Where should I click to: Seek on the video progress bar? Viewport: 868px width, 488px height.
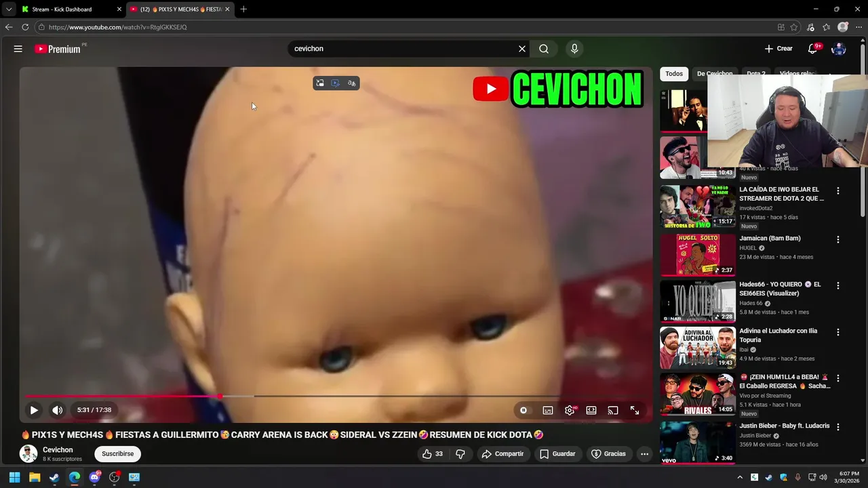[336, 396]
